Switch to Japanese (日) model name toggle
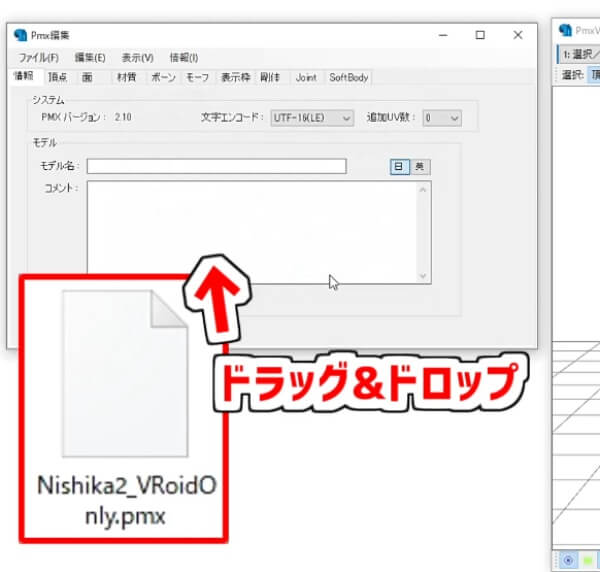This screenshot has width=600, height=572. click(399, 167)
